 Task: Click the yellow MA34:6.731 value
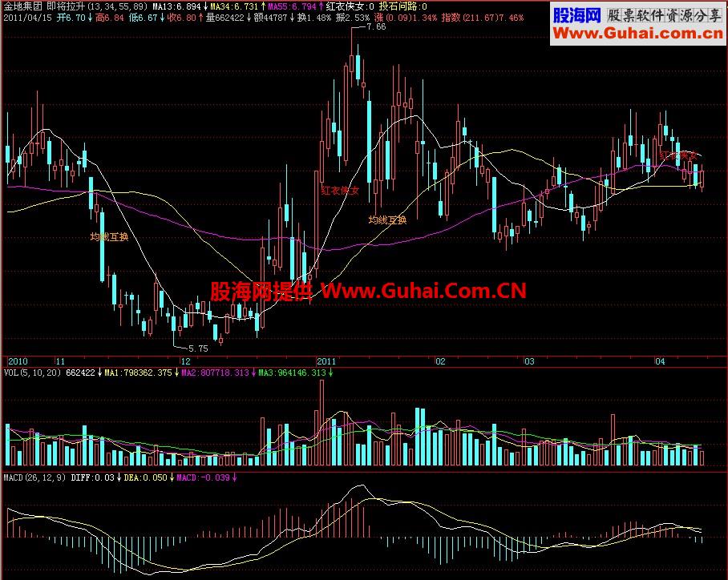(x=233, y=6)
